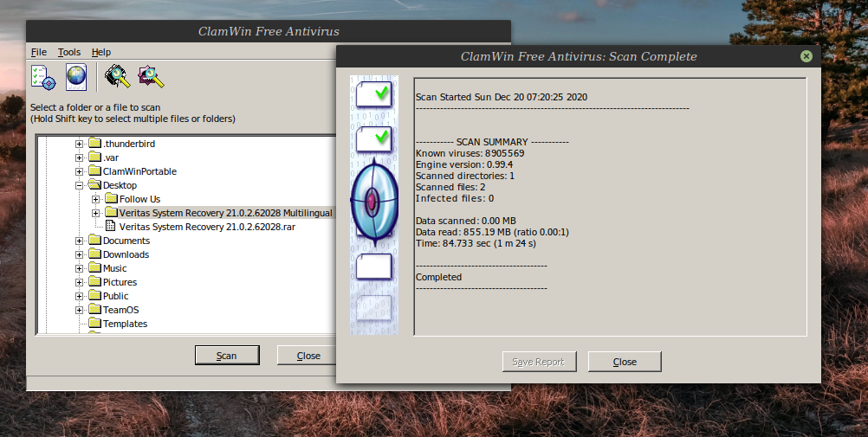
Task: Expand the .var folder node
Action: [x=79, y=157]
